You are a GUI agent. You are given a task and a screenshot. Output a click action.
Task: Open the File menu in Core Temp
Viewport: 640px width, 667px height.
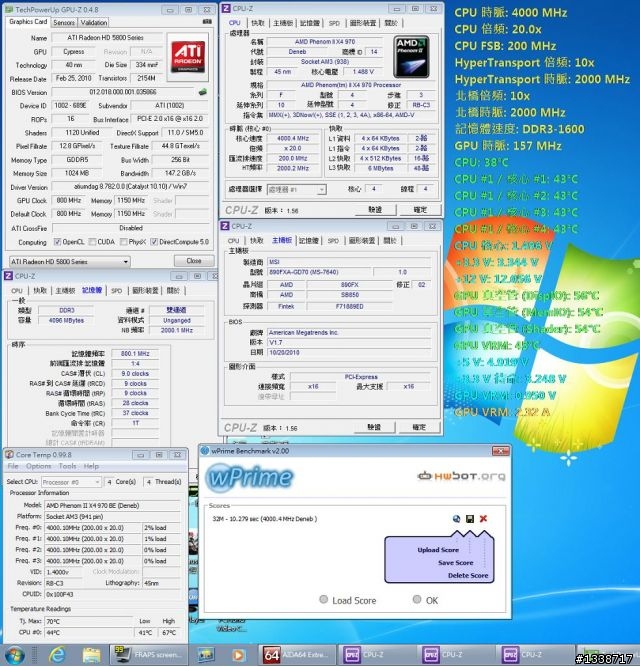[13, 466]
